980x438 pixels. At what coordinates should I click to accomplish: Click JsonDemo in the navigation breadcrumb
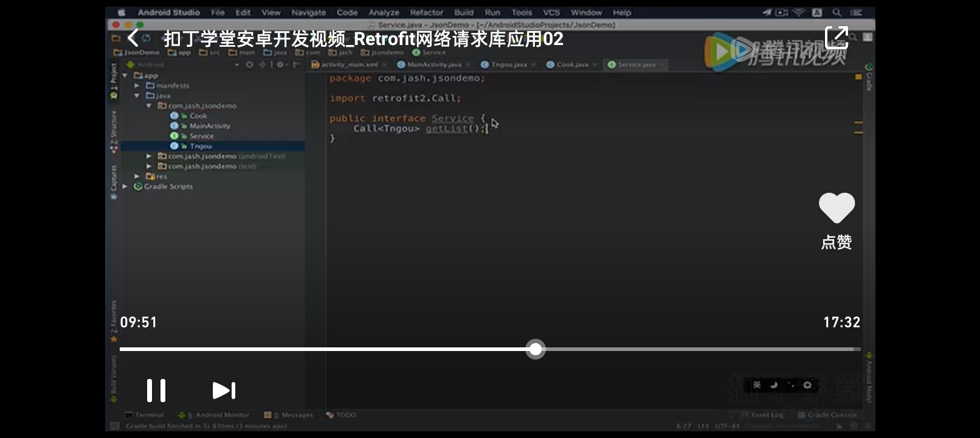136,52
